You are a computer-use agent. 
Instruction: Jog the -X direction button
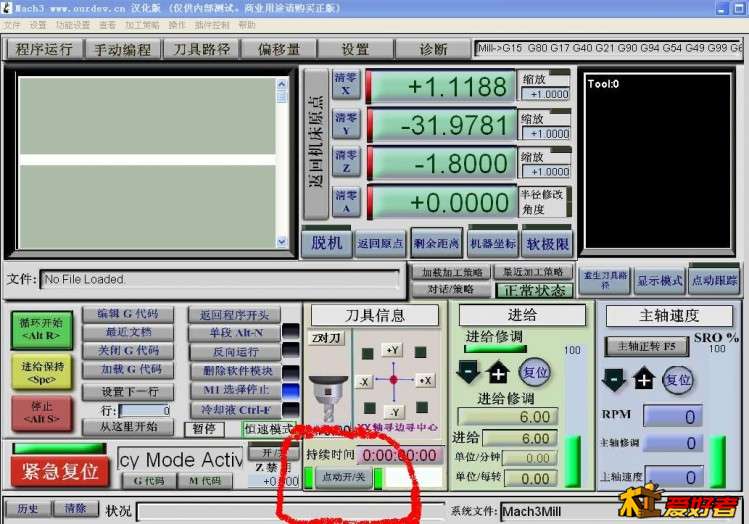coord(364,382)
